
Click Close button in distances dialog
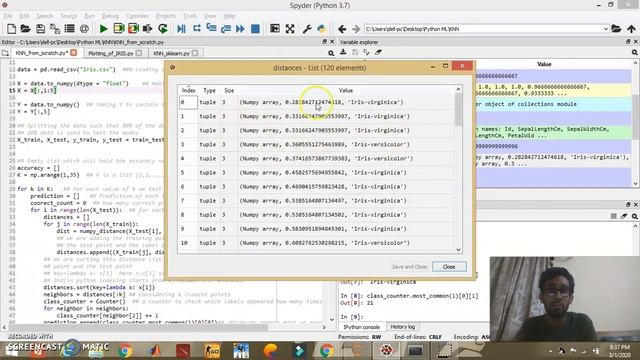click(x=449, y=267)
